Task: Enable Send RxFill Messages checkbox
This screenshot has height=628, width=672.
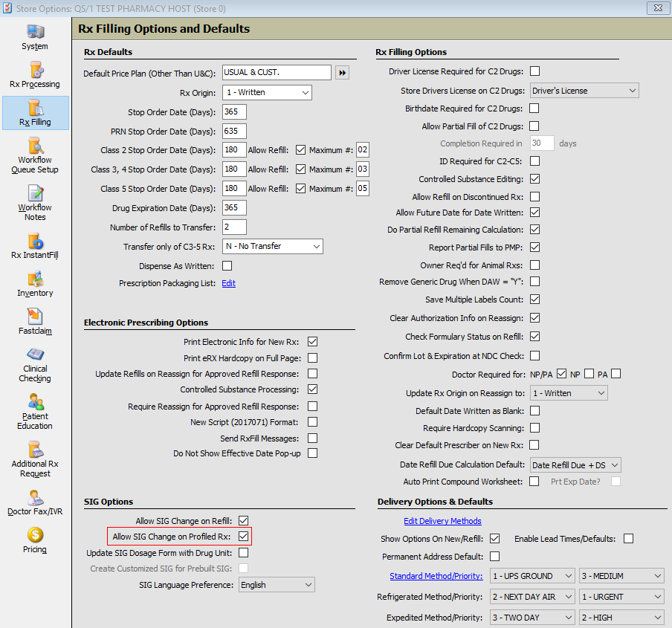Action: point(313,438)
